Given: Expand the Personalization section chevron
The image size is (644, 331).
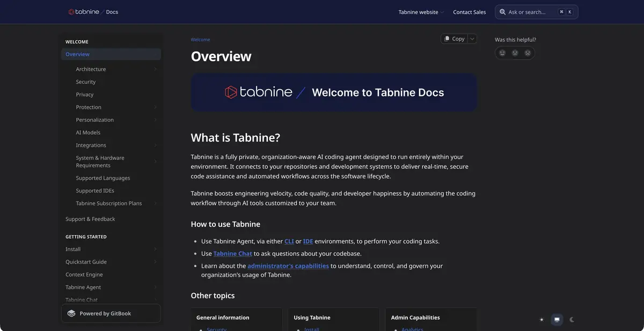Looking at the screenshot, I should (x=155, y=120).
